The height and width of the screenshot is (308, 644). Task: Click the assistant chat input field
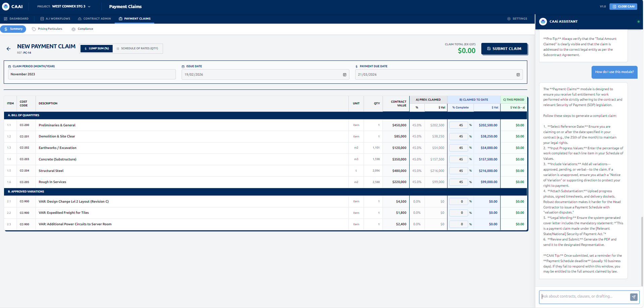point(584,297)
